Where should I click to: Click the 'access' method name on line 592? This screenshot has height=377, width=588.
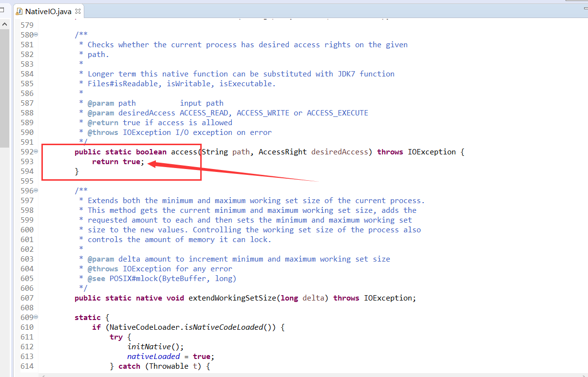184,151
